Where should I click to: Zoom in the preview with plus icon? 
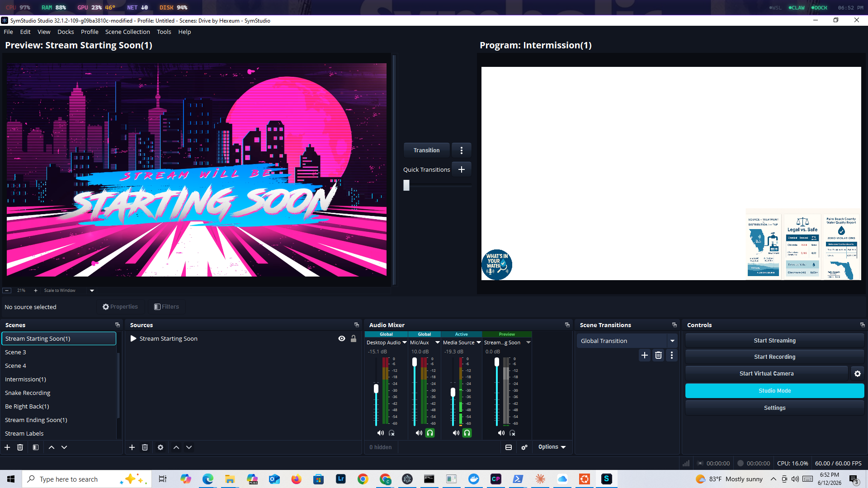36,291
